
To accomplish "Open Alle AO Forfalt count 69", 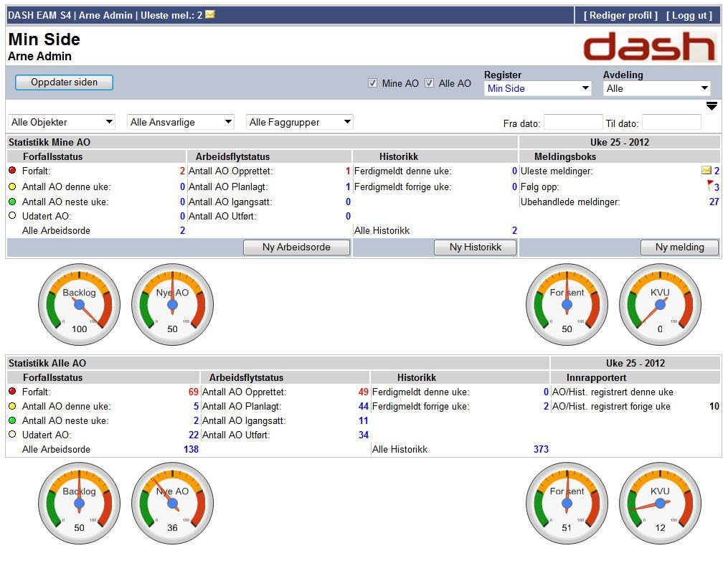I will coord(194,392).
